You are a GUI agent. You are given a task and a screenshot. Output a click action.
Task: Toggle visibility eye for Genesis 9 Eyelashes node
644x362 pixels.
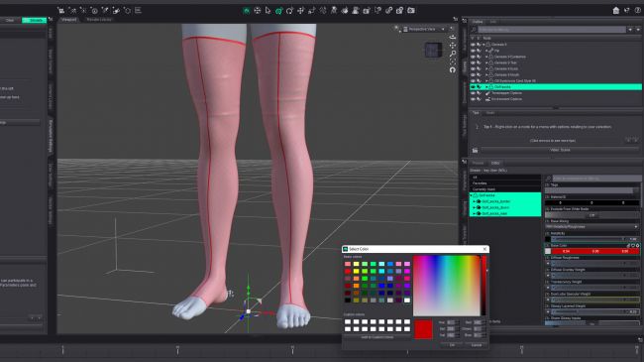473,57
